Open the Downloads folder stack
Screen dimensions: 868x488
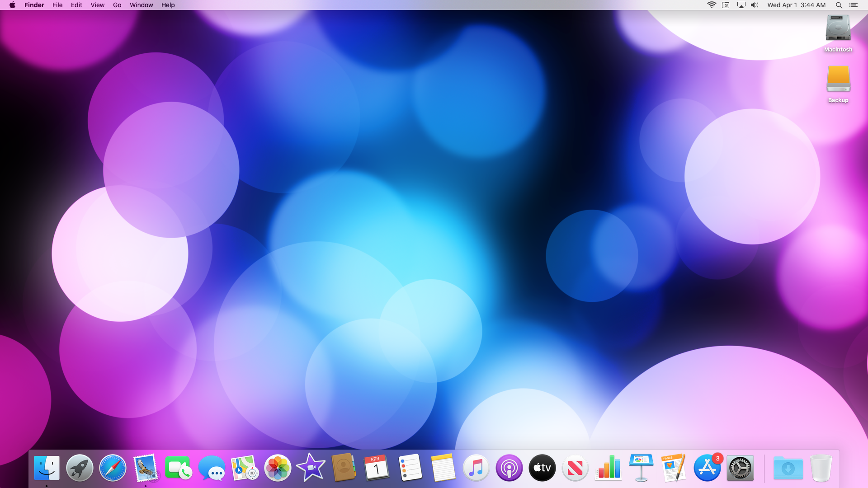[788, 468]
